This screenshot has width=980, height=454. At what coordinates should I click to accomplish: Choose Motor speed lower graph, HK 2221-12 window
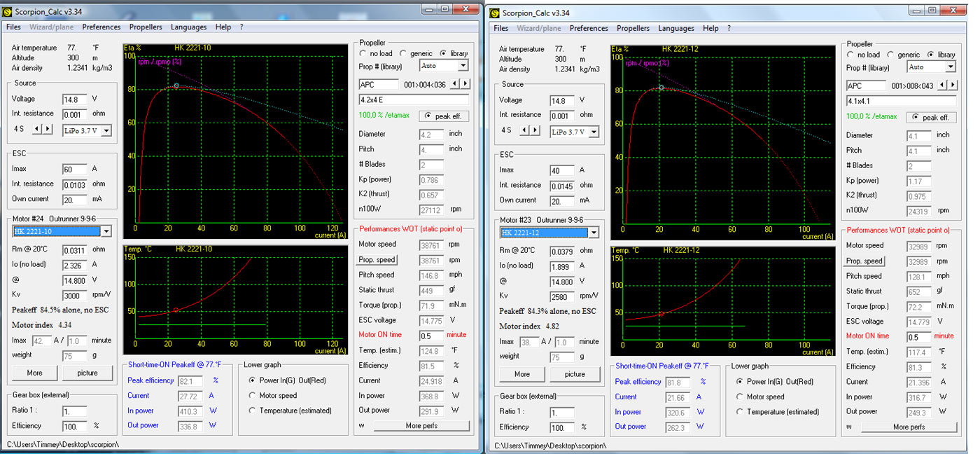point(741,397)
